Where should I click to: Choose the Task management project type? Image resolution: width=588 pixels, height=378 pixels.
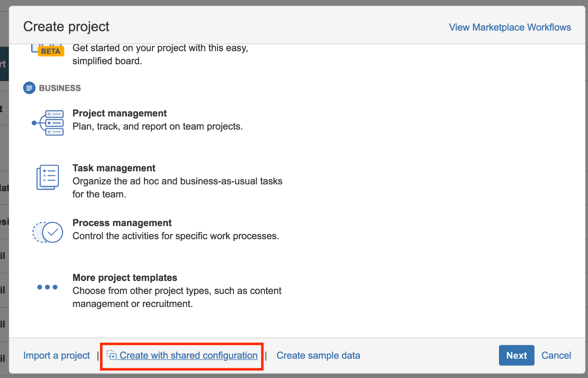[x=114, y=168]
